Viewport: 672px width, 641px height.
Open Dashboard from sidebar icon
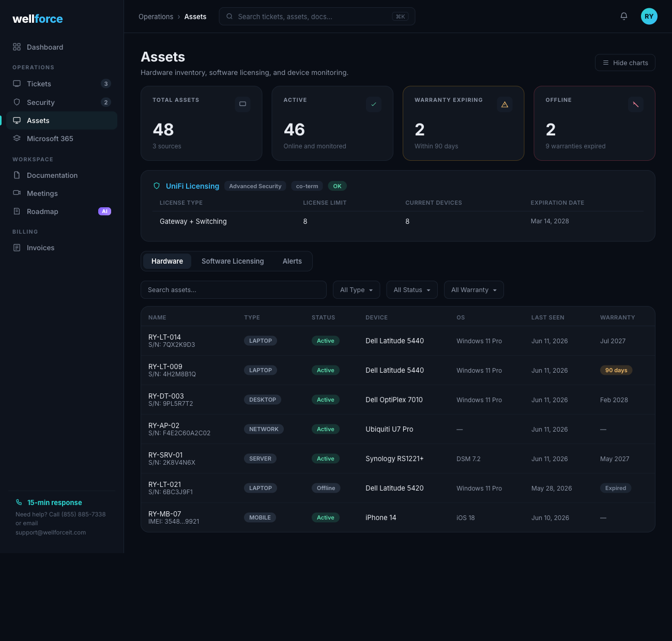point(17,47)
